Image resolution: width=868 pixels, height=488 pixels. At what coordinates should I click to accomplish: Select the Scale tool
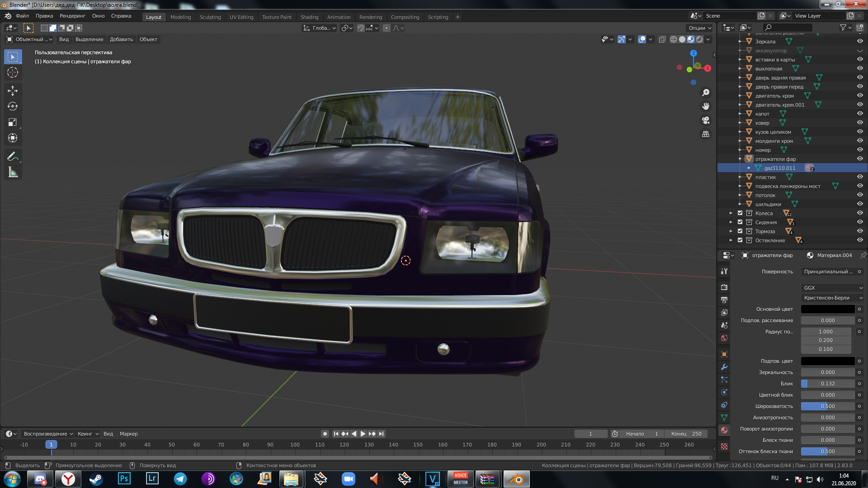13,122
